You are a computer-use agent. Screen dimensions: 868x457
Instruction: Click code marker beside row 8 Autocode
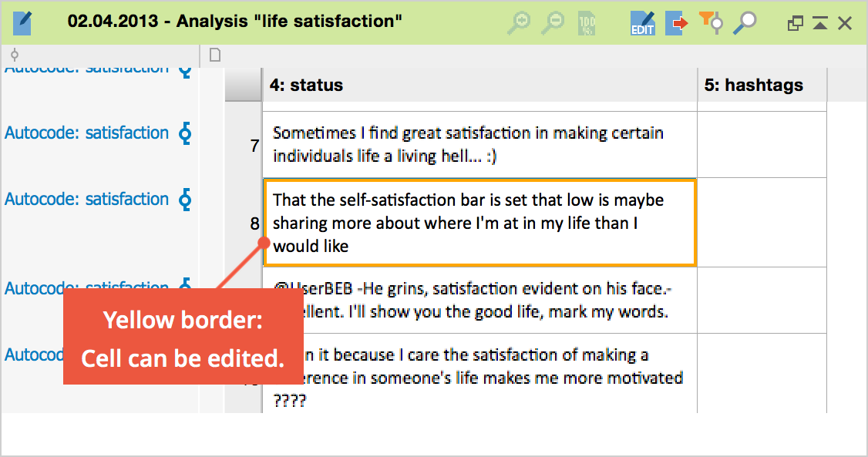(184, 200)
